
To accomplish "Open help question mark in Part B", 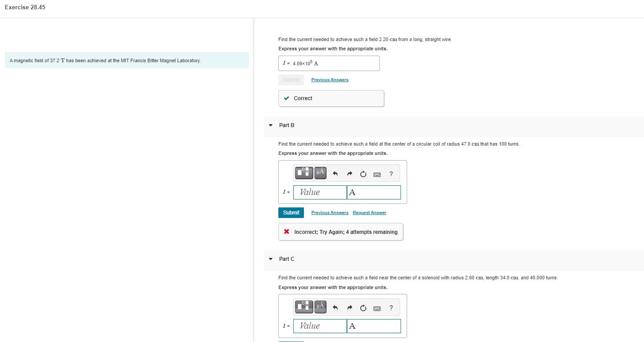I will (x=391, y=174).
